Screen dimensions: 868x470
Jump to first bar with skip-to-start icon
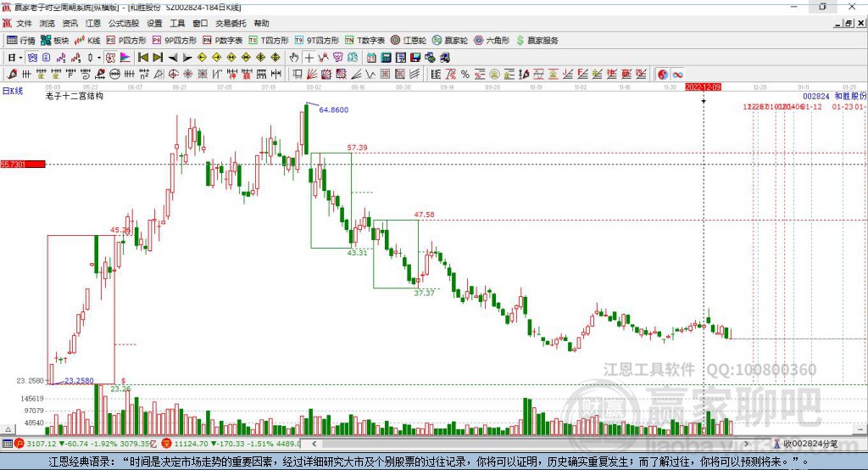click(142, 58)
